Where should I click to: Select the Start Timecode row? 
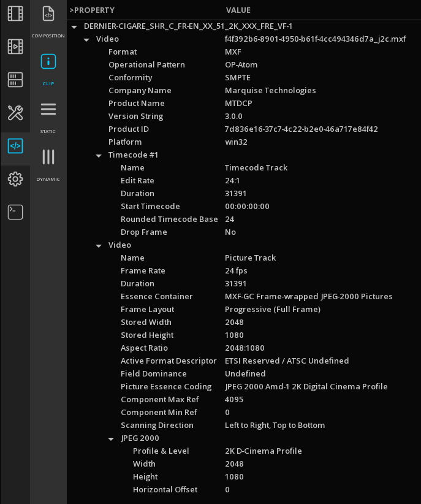pos(244,207)
